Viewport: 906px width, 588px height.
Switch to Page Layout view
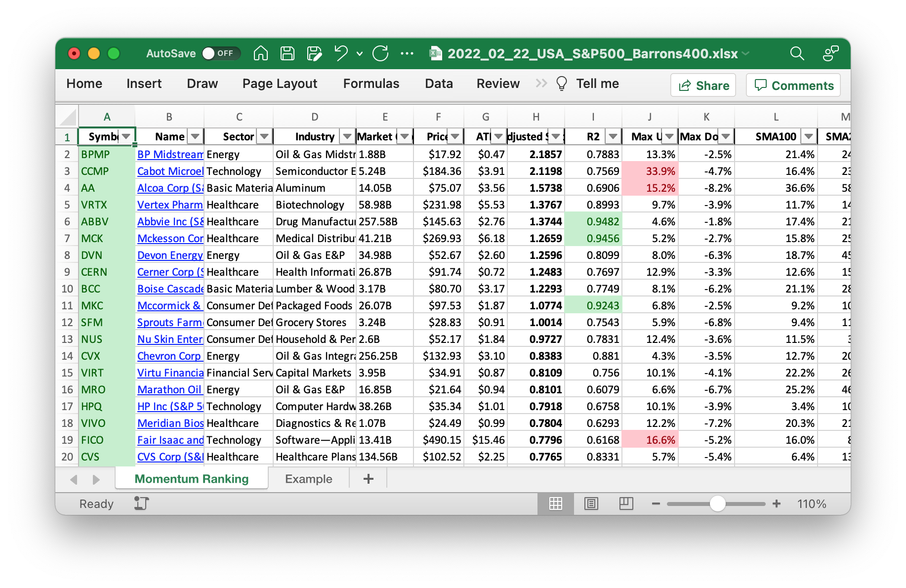[x=591, y=504]
